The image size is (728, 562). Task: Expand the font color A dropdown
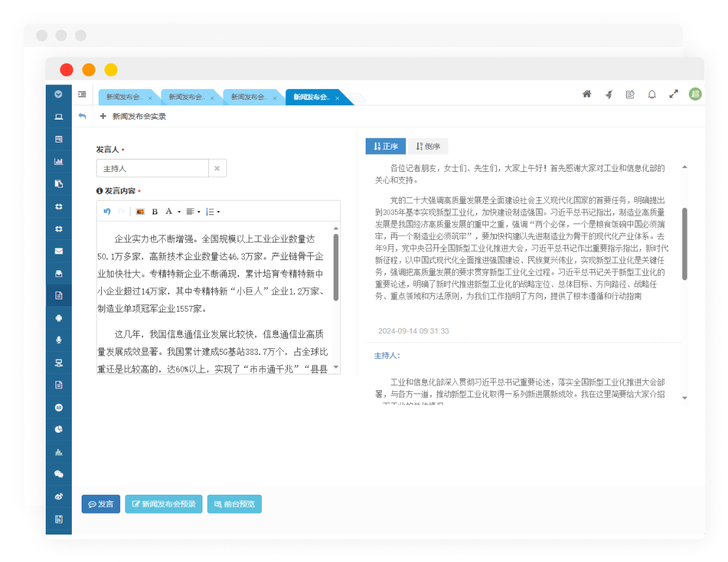[172, 212]
